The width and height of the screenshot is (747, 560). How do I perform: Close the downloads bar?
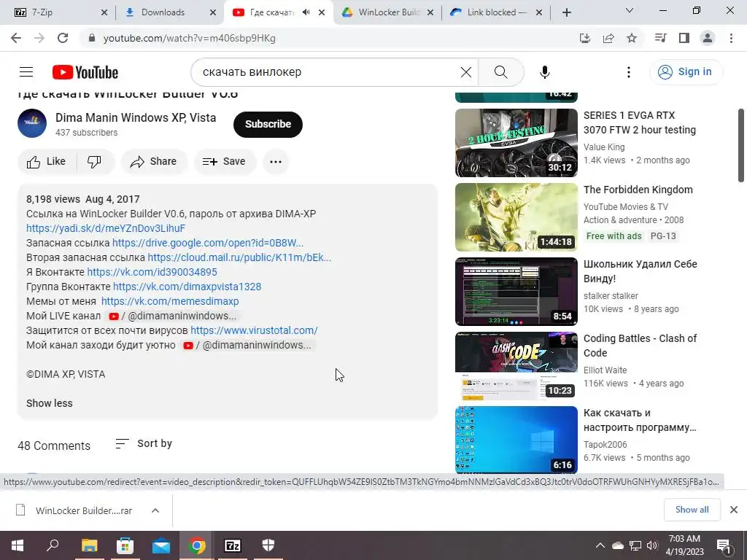pyautogui.click(x=734, y=510)
